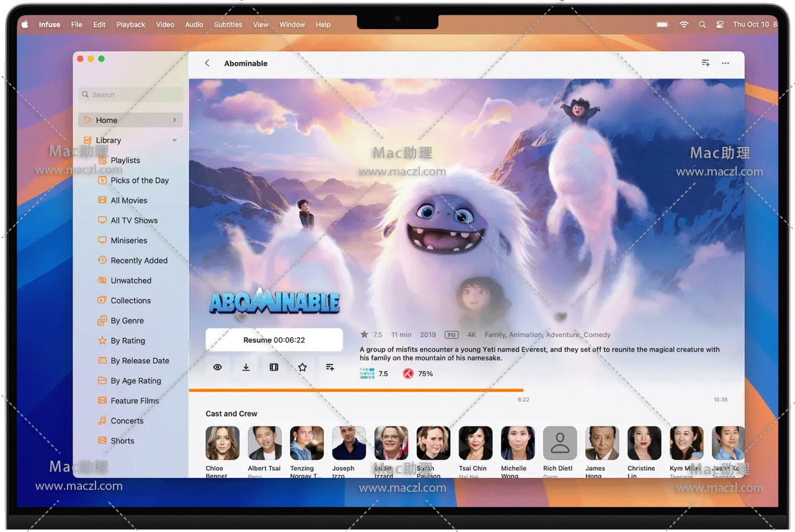Click the By Rating star icon in sidebar
The image size is (795, 532).
point(102,340)
